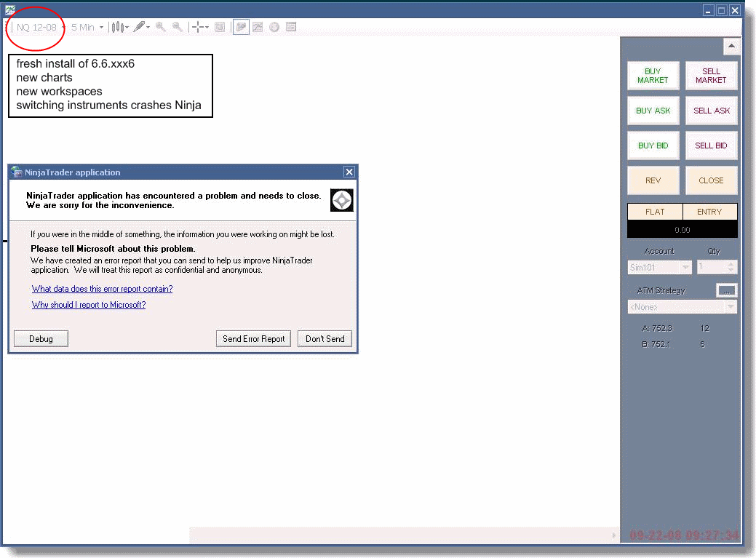The width and height of the screenshot is (756, 558).
Task: Click the FLAT position status cell
Action: (x=655, y=212)
